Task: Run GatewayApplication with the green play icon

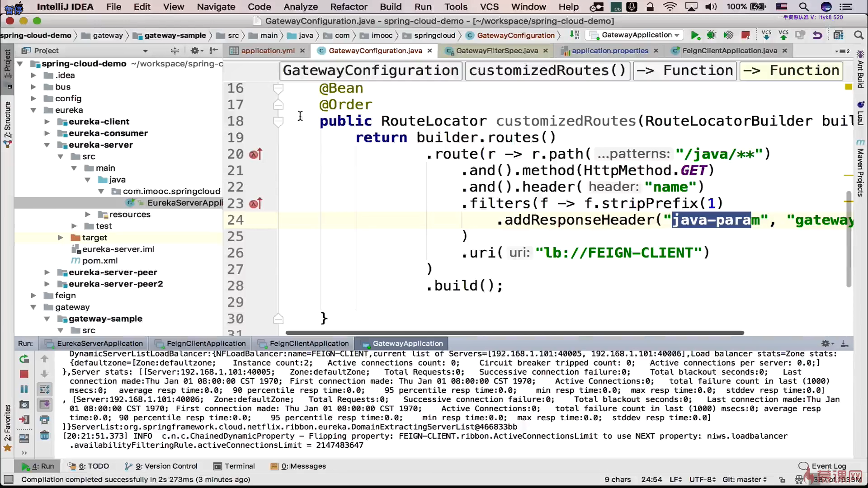Action: (x=695, y=35)
